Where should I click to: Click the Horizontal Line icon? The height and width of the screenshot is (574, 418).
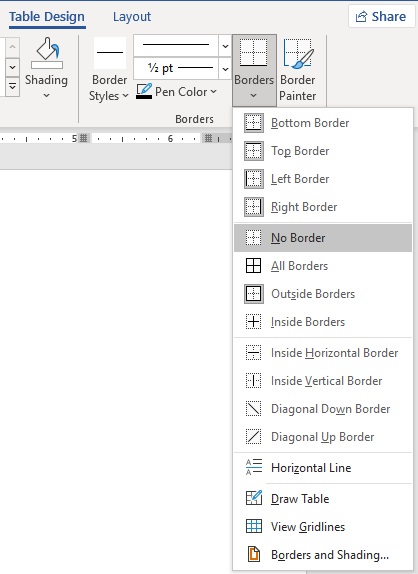(x=254, y=467)
